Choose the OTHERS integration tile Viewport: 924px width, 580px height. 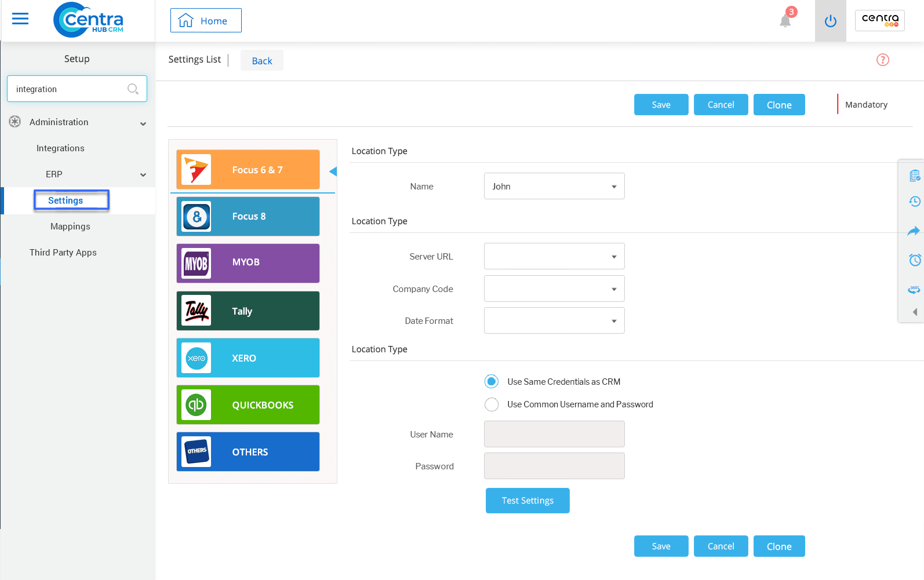point(248,451)
